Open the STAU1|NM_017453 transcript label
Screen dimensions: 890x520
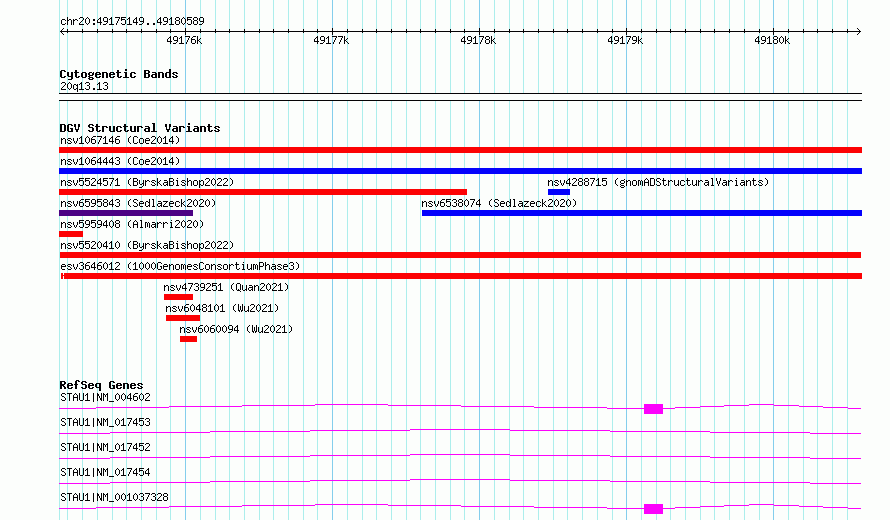(x=105, y=422)
